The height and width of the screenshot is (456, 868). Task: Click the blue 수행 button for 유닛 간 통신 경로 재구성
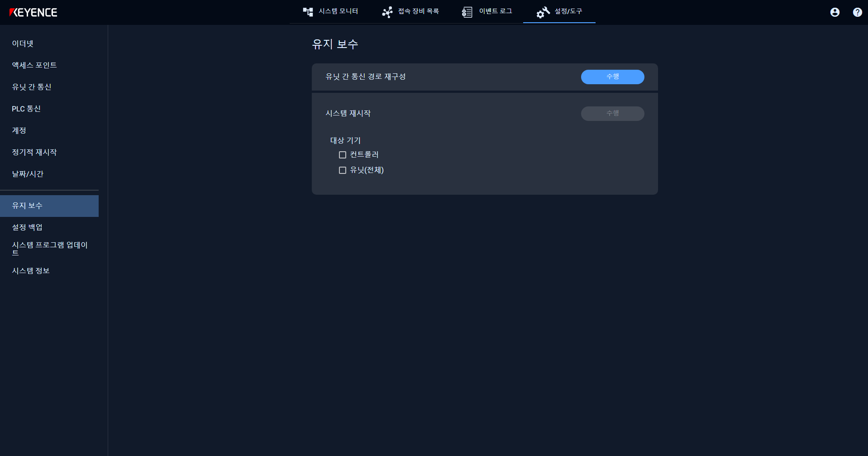[x=612, y=77]
